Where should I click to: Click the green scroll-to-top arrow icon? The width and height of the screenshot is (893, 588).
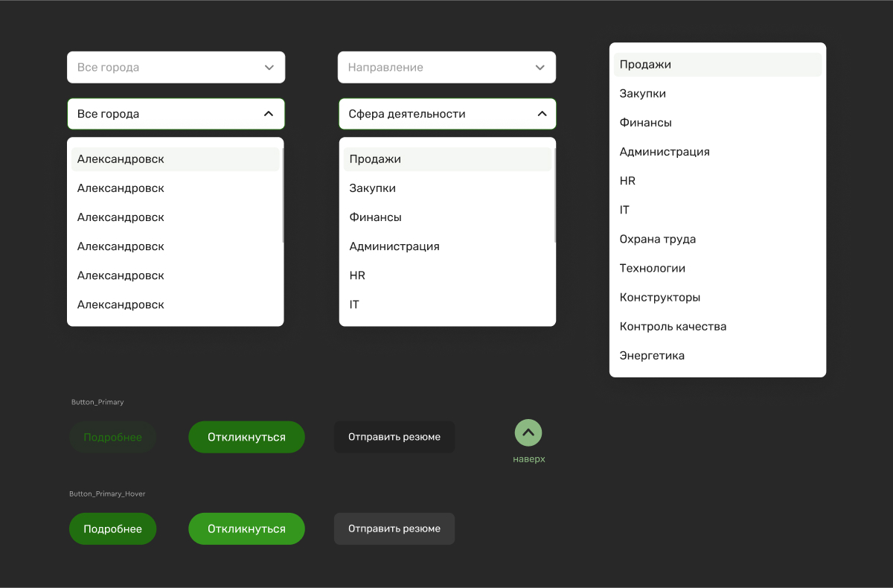tap(528, 432)
